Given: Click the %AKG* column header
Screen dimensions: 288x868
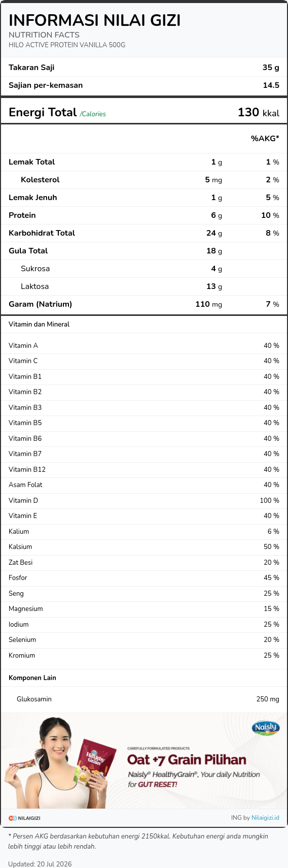Looking at the screenshot, I should pyautogui.click(x=265, y=138).
